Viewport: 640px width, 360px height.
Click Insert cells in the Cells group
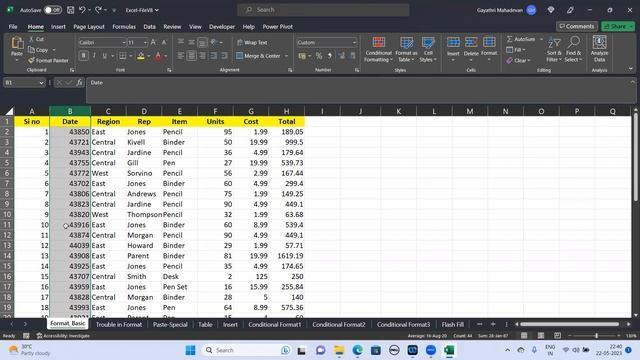tap(453, 49)
